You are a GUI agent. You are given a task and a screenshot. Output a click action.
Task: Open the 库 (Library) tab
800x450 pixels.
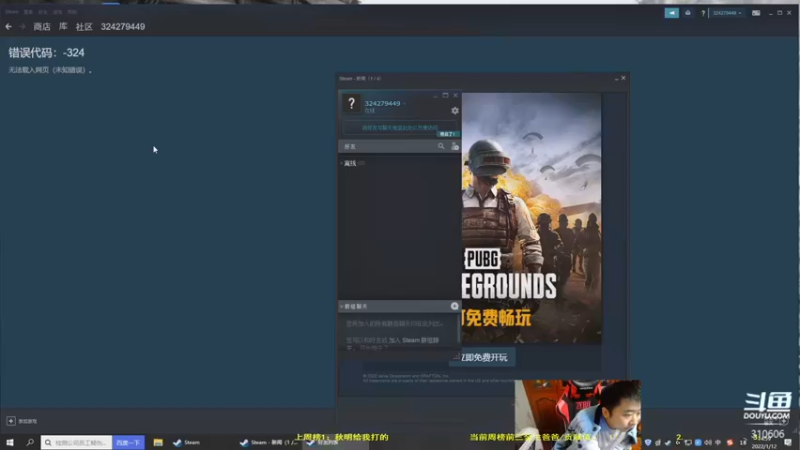(63, 27)
